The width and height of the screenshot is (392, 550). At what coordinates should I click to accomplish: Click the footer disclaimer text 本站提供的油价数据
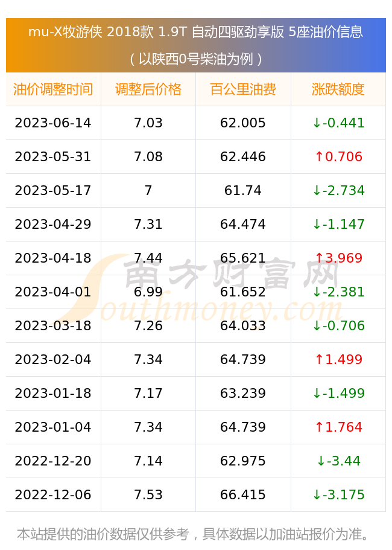click(77, 534)
